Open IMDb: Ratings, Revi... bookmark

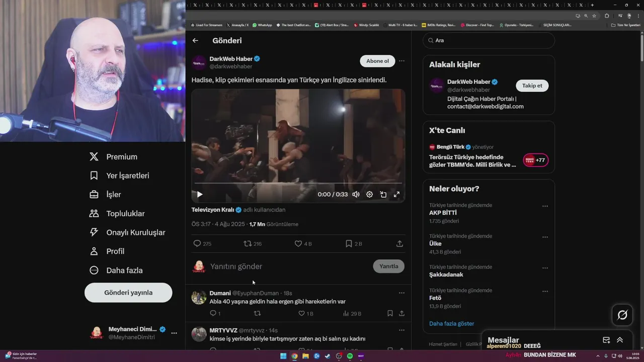(x=438, y=25)
